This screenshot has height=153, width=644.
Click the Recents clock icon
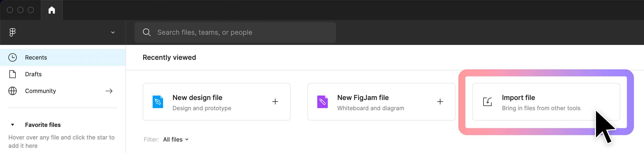13,57
